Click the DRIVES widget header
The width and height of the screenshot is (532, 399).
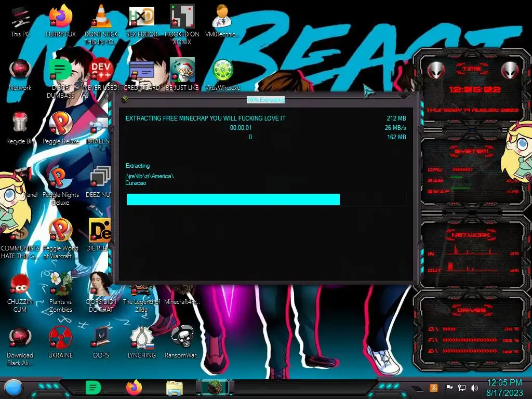point(472,310)
